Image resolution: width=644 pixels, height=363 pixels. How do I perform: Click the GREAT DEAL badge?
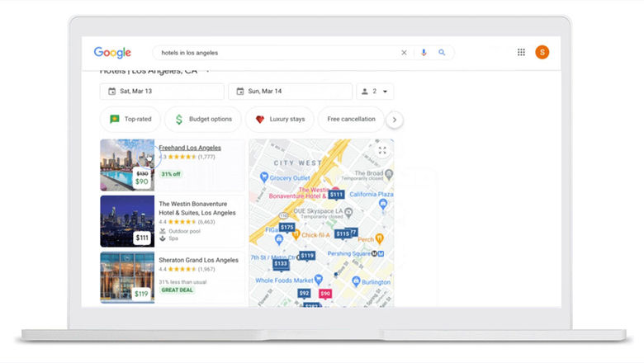[177, 290]
